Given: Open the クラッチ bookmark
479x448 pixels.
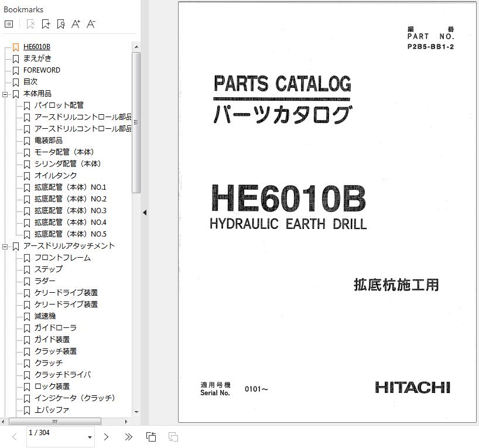Looking at the screenshot, I should pyautogui.click(x=49, y=362).
